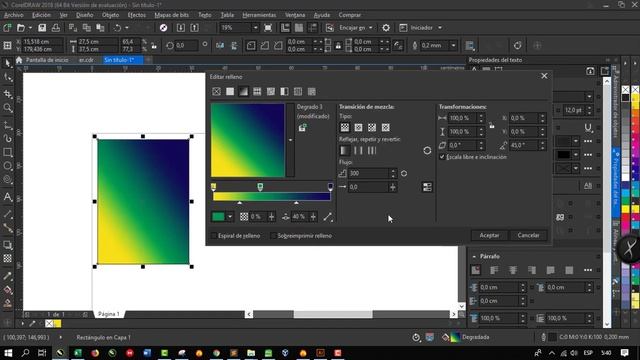The image size is (640, 360).
Task: Open the fill preset picker dropdown
Action: [290, 140]
